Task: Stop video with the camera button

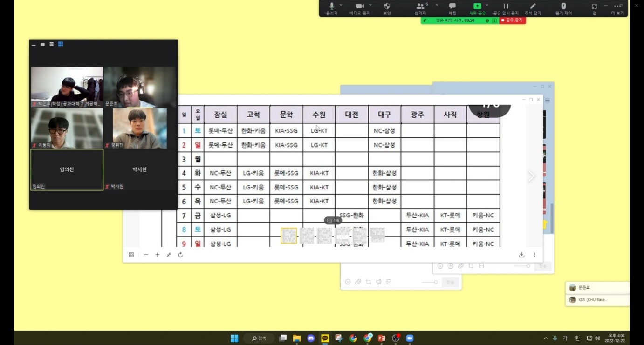Action: 360,8
